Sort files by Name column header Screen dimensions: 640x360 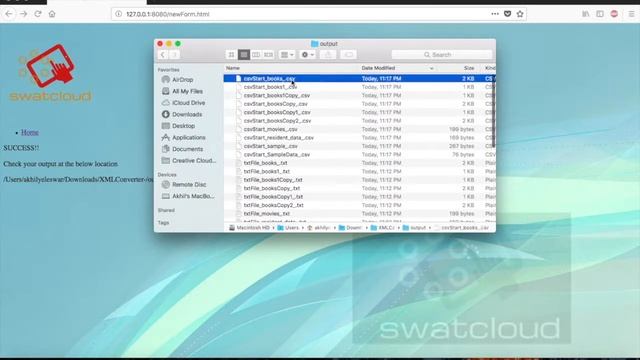tap(233, 68)
